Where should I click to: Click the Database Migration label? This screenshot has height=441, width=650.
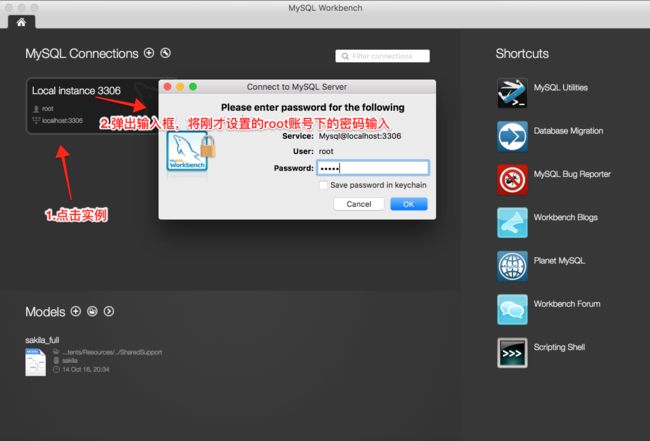coord(568,131)
